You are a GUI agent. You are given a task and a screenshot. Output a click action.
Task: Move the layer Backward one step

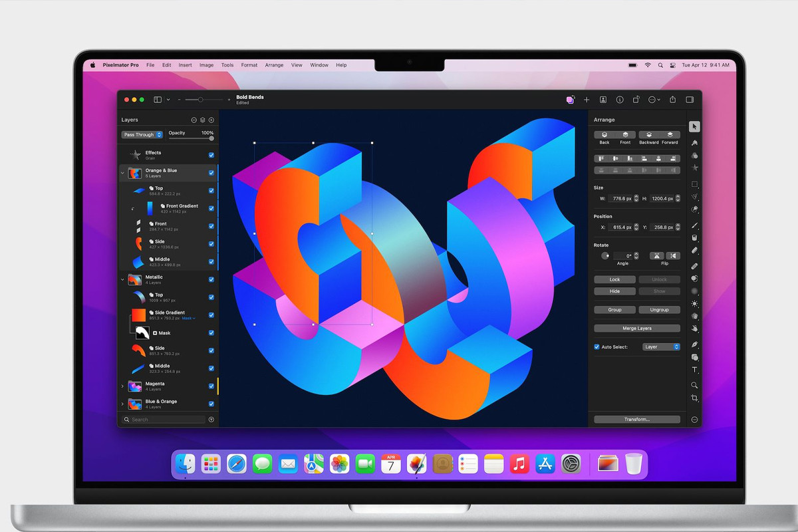click(x=649, y=134)
